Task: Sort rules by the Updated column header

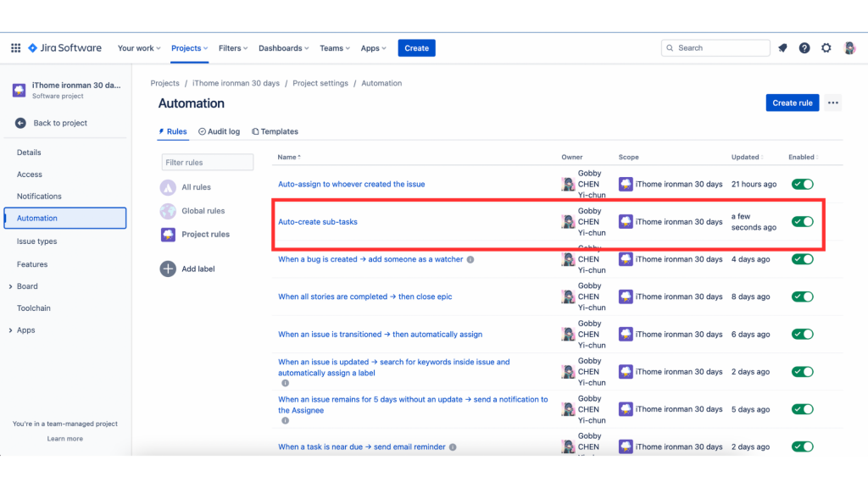Action: coord(747,157)
